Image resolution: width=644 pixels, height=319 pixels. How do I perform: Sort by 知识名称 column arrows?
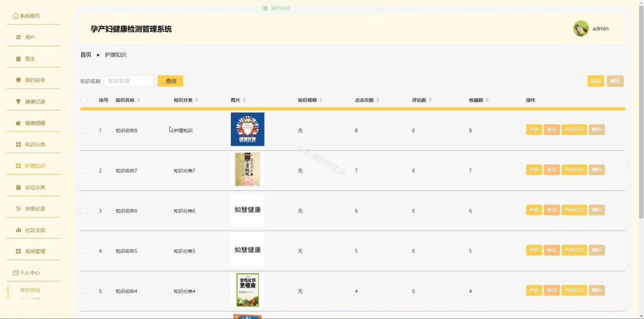point(138,100)
